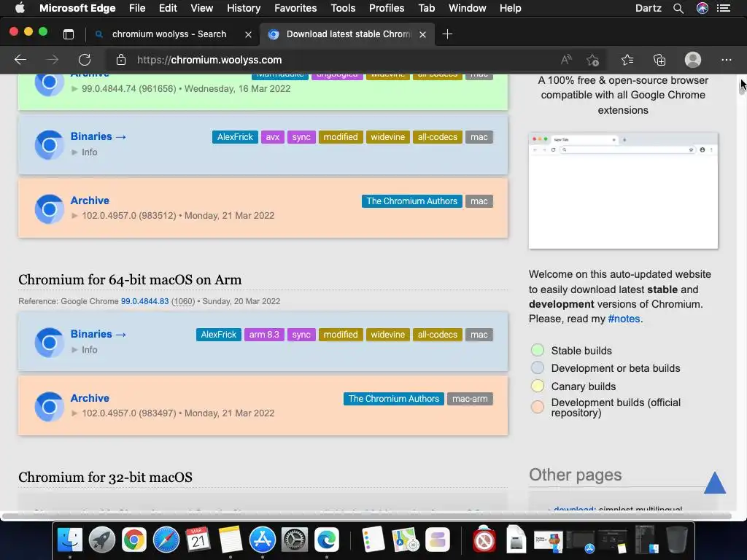Screen dimensions: 747x560
Task: Expand details for 99.0.4844.74 (961656) build
Action: click(x=181, y=88)
